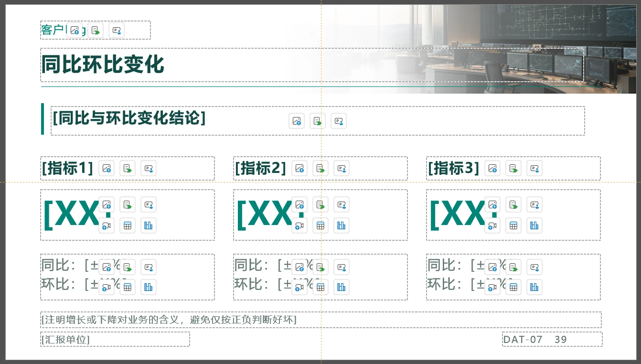
Task: Click the cameo icon in the 同比/环比 box under [指标3]
Action: coord(534,267)
